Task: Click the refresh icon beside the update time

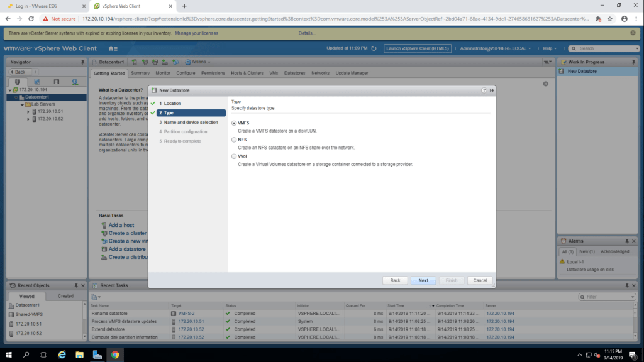Action: coord(374,48)
